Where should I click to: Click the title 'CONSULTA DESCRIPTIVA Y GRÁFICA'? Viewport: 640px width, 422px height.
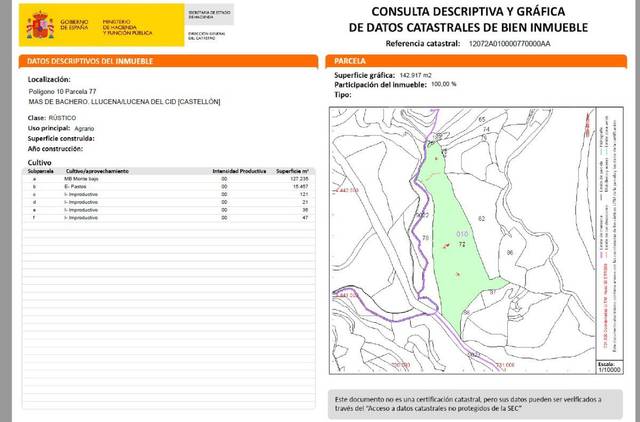468,11
